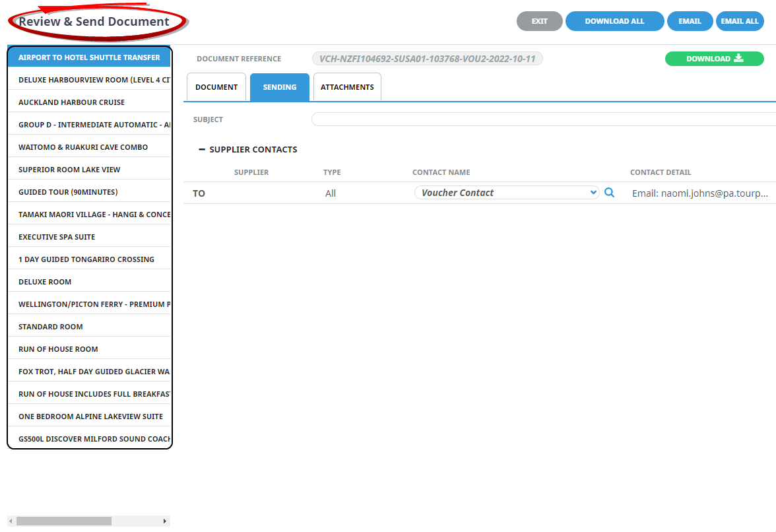
Task: Select Guided Tour (90minutes)
Action: click(89, 192)
